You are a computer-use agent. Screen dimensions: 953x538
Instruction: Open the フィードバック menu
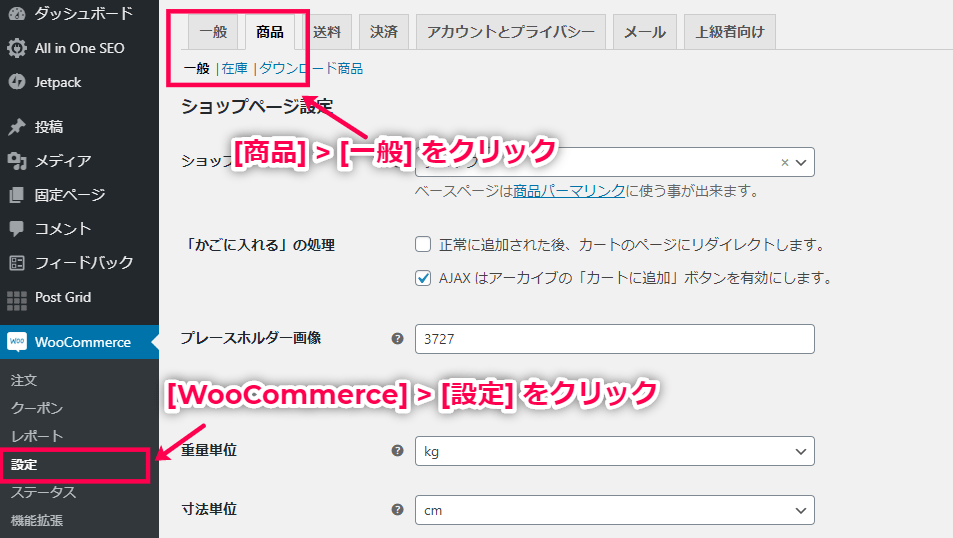[79, 263]
